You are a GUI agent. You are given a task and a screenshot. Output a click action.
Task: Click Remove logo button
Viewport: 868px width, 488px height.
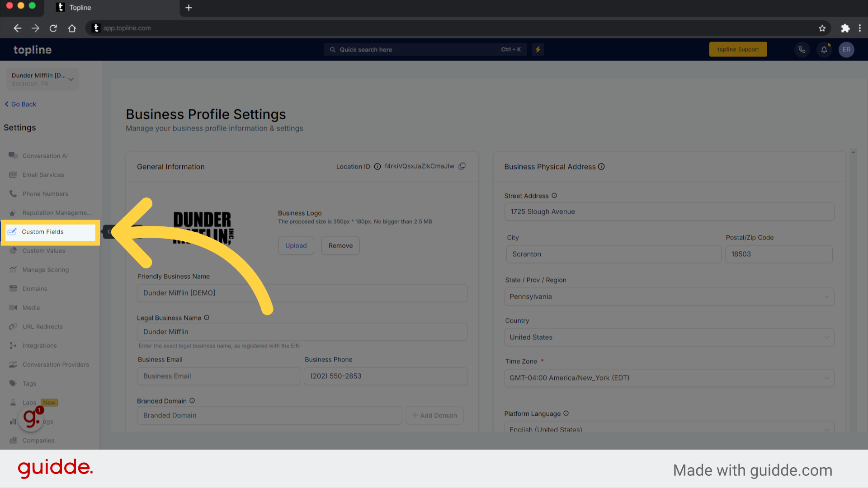(340, 246)
